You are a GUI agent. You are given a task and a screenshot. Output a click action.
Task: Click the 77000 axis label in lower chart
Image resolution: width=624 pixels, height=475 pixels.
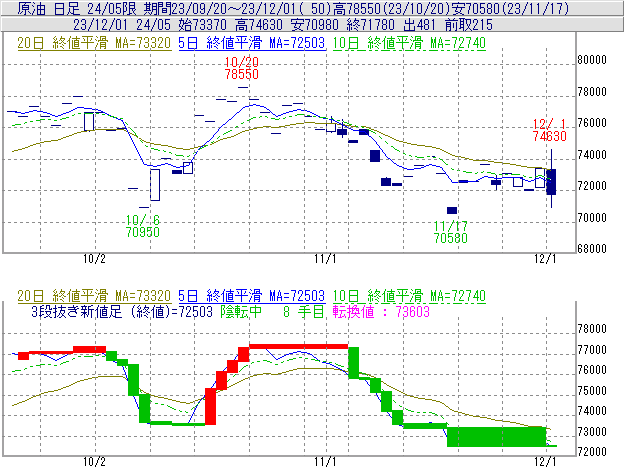coord(592,350)
